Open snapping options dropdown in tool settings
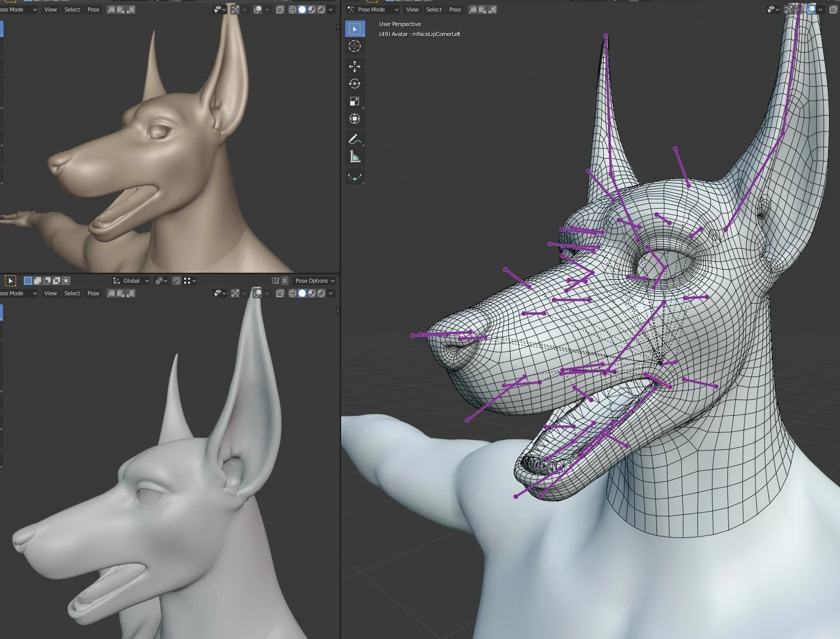This screenshot has height=639, width=840. coord(190,281)
